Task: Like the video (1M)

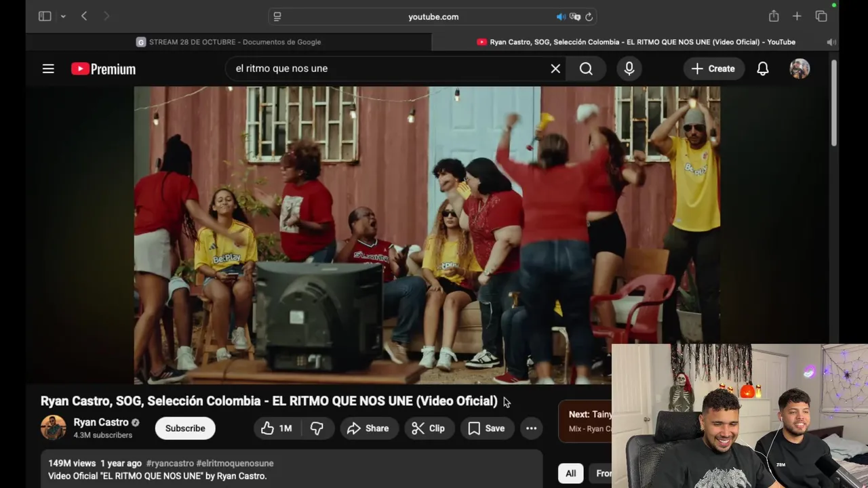Action: click(x=277, y=428)
